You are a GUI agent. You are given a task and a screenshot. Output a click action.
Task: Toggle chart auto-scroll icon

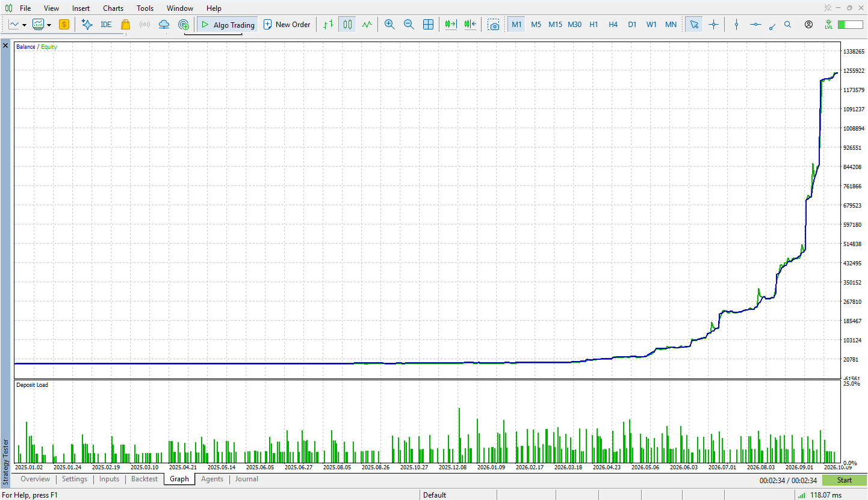(x=451, y=25)
